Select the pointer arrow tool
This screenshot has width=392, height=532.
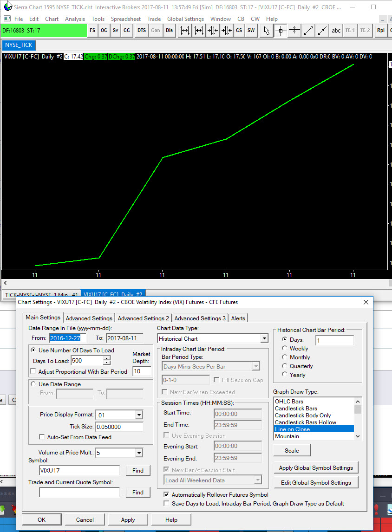coord(267,31)
